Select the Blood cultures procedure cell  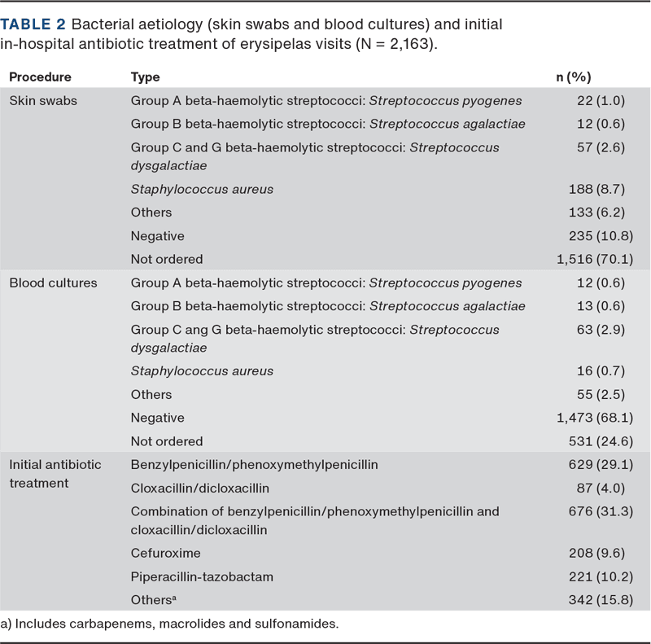click(x=53, y=283)
